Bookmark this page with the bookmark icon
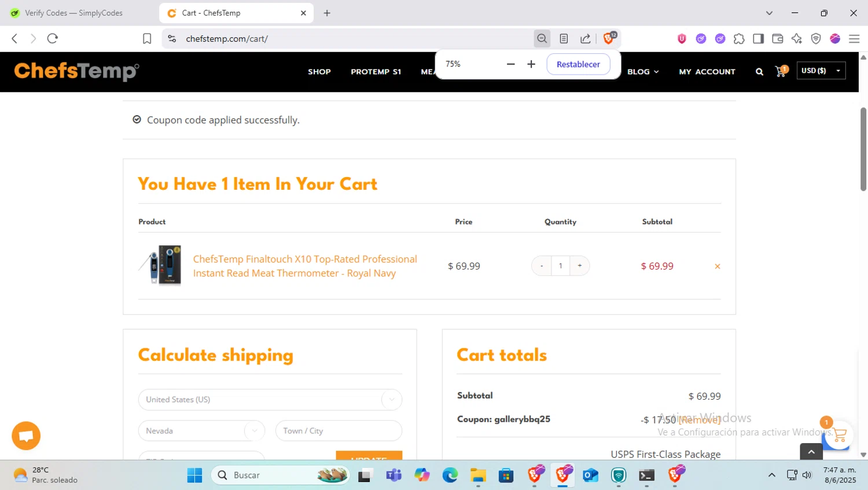This screenshot has height=490, width=868. [147, 39]
